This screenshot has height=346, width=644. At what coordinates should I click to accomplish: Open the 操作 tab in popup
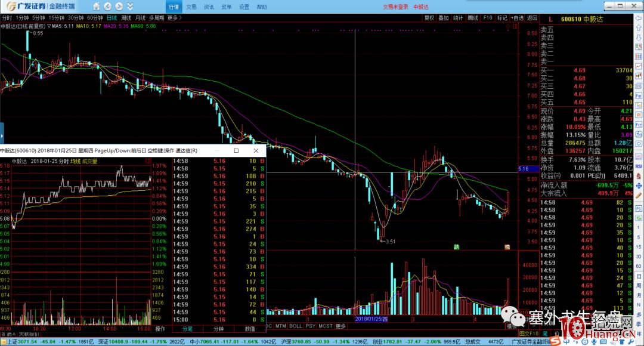pyautogui.click(x=160, y=329)
